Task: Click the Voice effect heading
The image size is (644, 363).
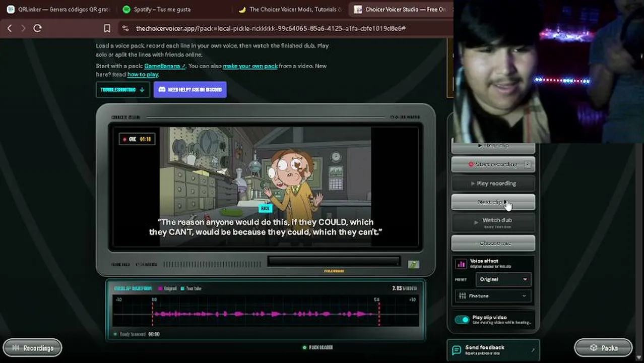Action: click(484, 261)
